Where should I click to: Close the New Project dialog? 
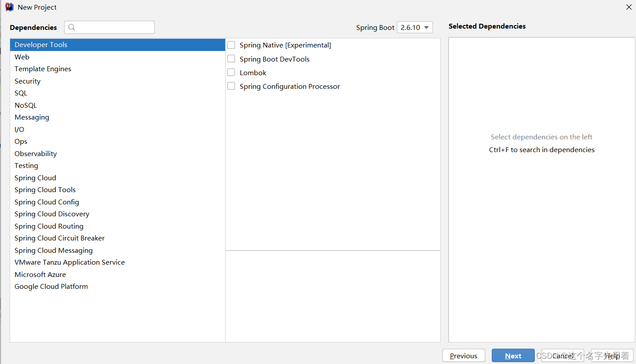point(629,7)
